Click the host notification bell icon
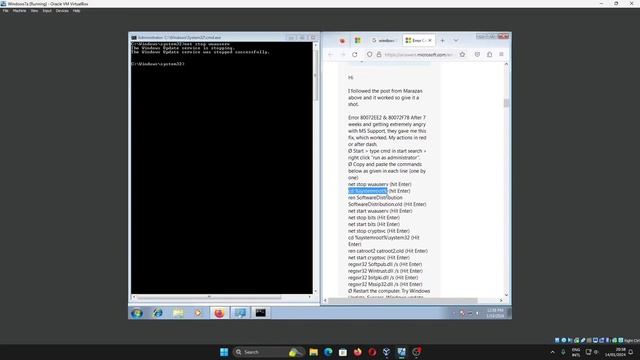This screenshot has width=640, height=360. 630,352
